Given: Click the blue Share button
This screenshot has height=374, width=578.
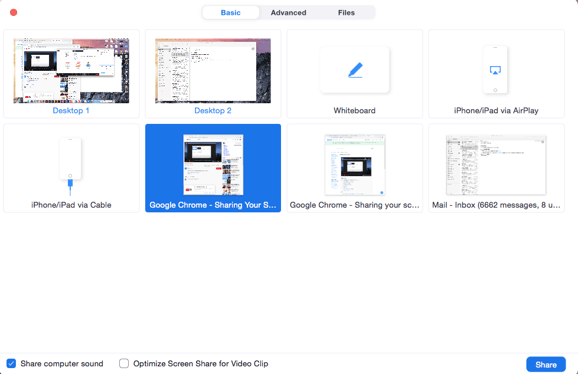Looking at the screenshot, I should click(546, 364).
